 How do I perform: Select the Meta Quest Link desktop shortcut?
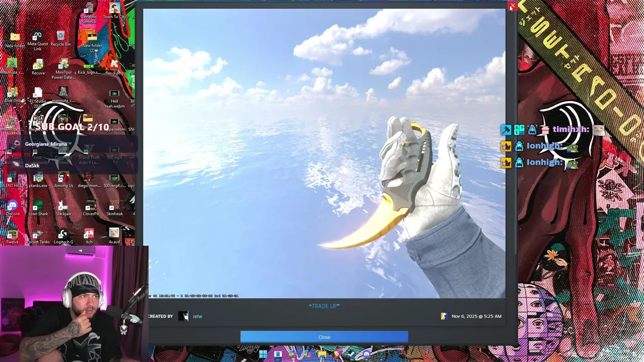(x=37, y=41)
